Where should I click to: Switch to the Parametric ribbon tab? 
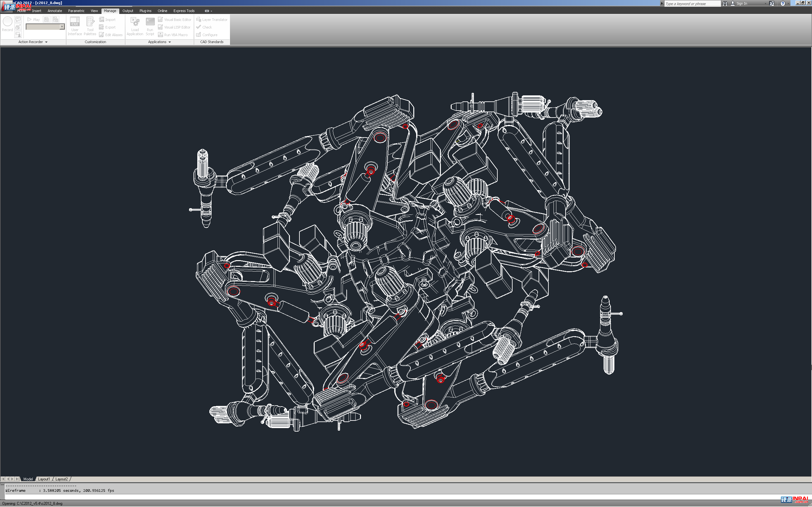coord(76,11)
